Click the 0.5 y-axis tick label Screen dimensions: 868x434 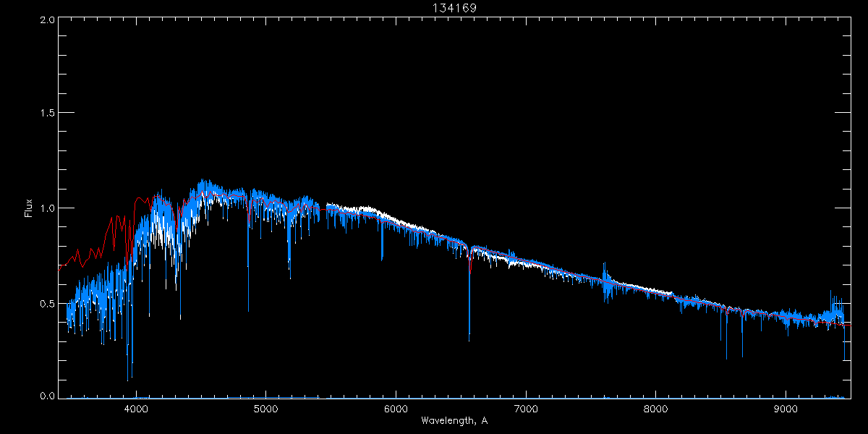(45, 303)
